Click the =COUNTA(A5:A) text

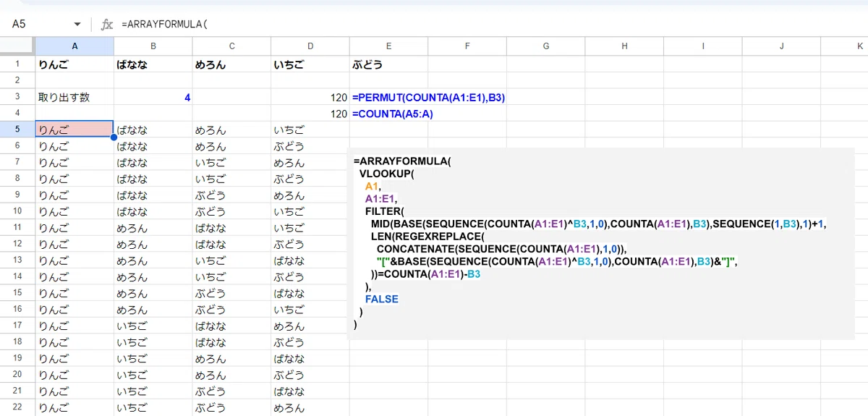392,114
